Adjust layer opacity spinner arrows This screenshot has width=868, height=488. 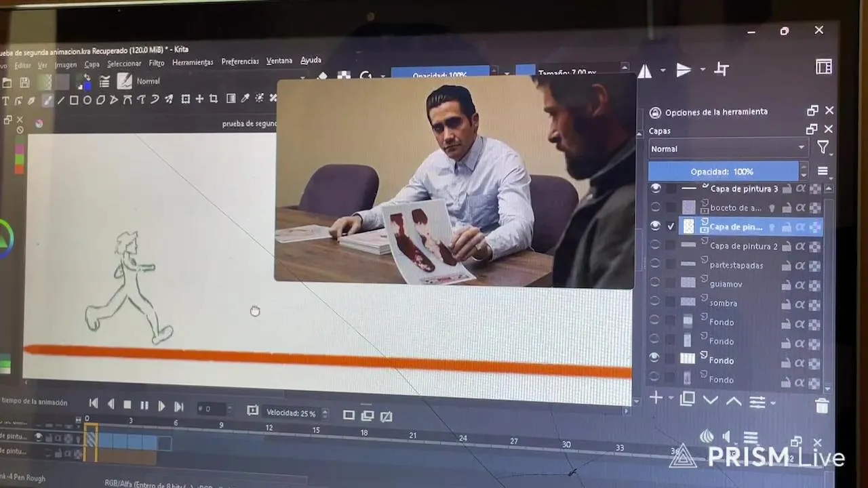(x=804, y=171)
